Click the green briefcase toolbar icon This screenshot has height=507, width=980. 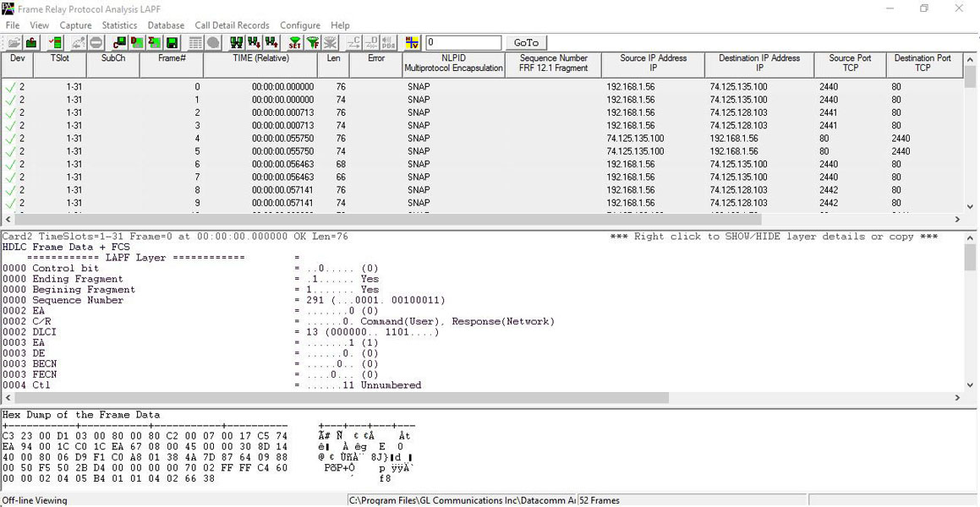31,42
